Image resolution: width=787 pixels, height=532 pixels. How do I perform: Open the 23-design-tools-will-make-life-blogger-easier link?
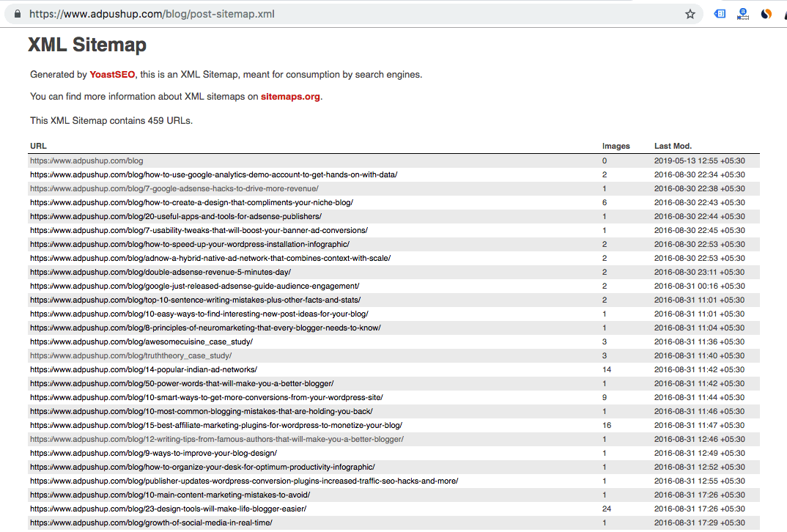point(180,509)
